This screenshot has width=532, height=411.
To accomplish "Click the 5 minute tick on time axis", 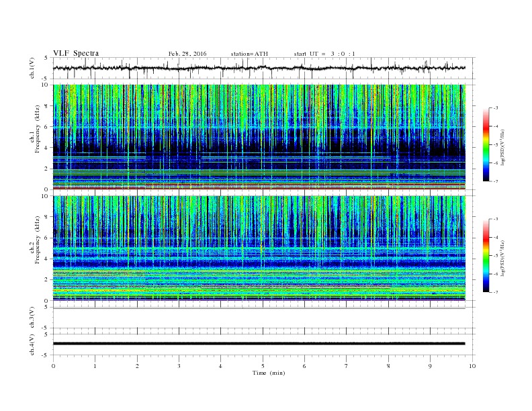I will point(263,365).
